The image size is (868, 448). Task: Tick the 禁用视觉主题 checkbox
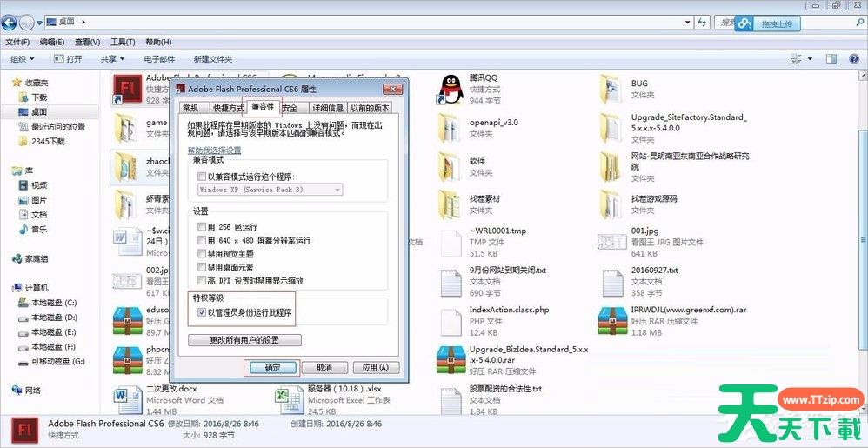[x=203, y=253]
